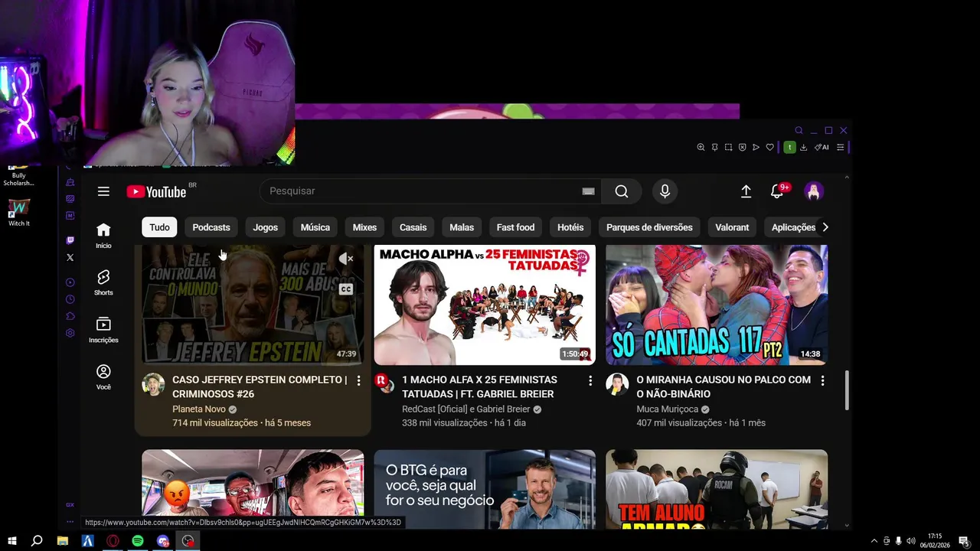Open Opera GX sidebar settings gear
Image resolution: width=980 pixels, height=551 pixels.
(70, 333)
